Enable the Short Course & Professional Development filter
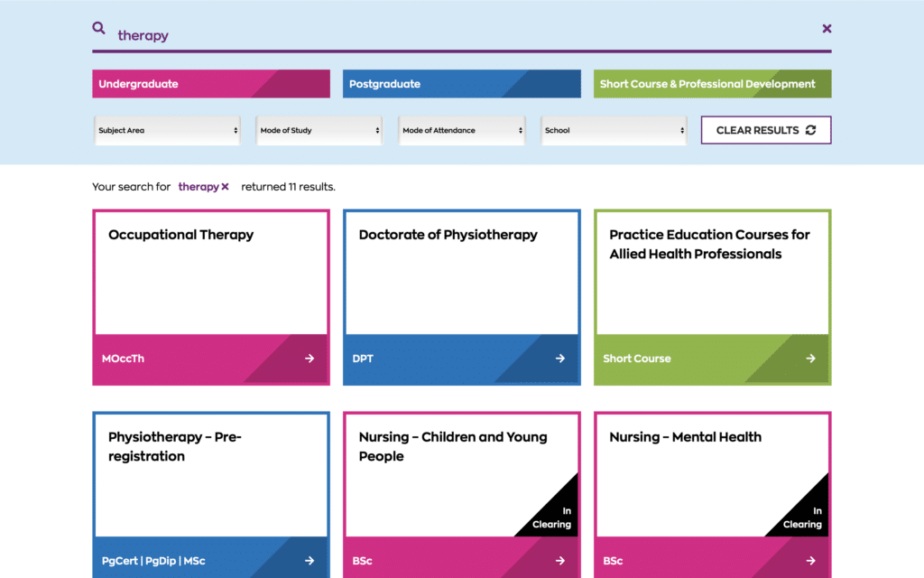Image resolution: width=924 pixels, height=578 pixels. click(x=712, y=83)
